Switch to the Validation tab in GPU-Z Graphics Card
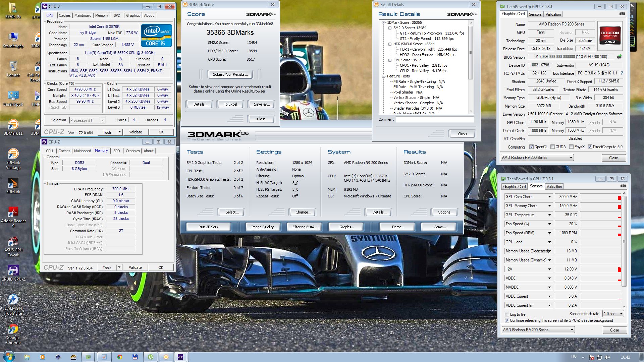Viewport: 644px width, 362px height. pos(553,14)
